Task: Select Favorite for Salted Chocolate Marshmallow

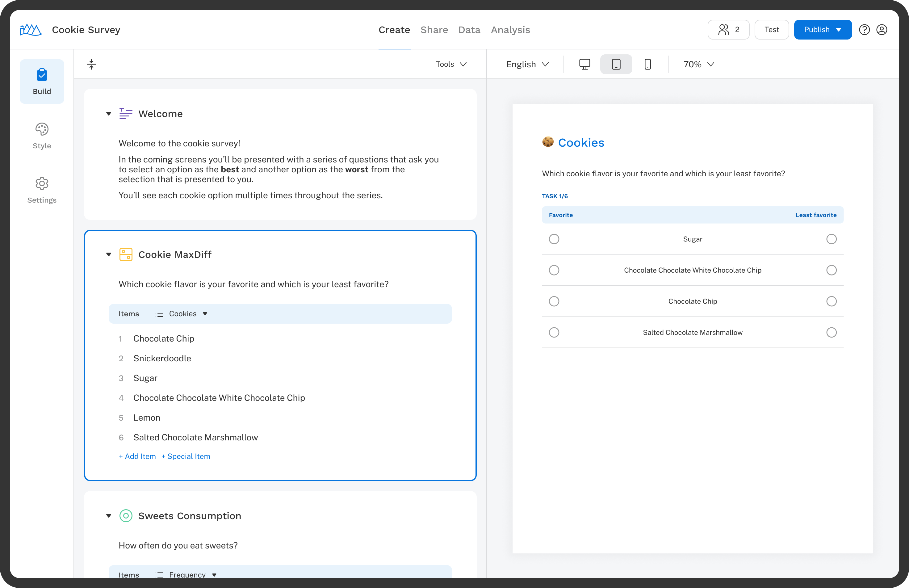Action: point(555,331)
